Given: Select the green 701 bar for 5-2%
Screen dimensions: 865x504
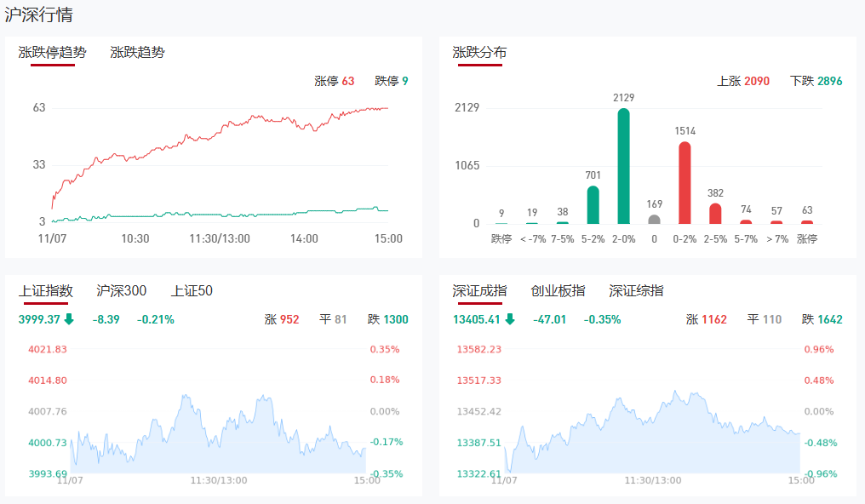Looking at the screenshot, I should [593, 204].
